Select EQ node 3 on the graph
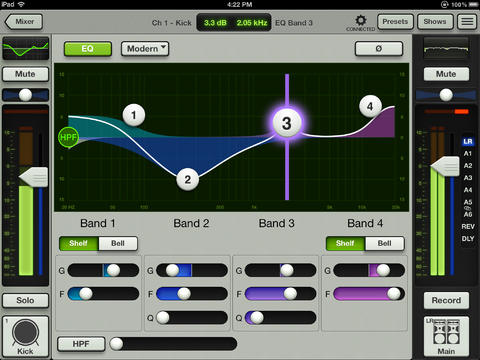Screen dimensions: 480x360 (x=287, y=123)
